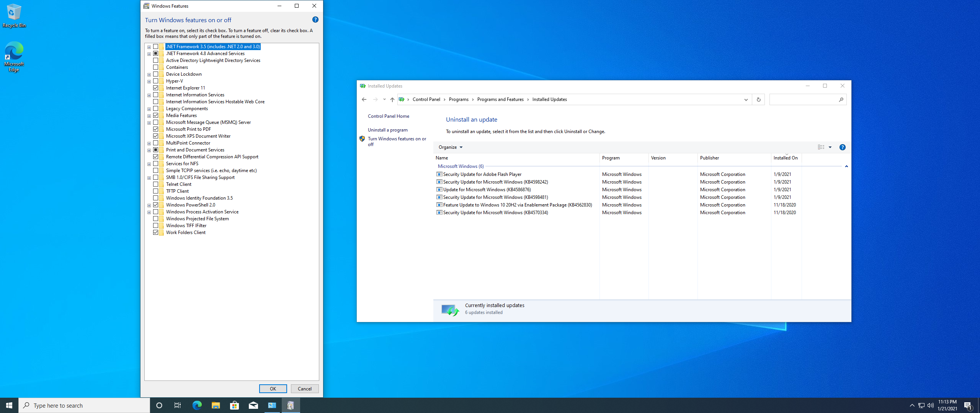This screenshot has height=413, width=980.
Task: Select Security Update for Adobe Flash Player
Action: (618, 174)
